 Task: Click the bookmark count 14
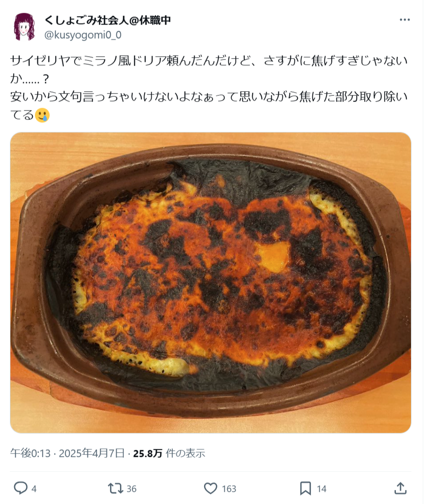[x=322, y=489]
